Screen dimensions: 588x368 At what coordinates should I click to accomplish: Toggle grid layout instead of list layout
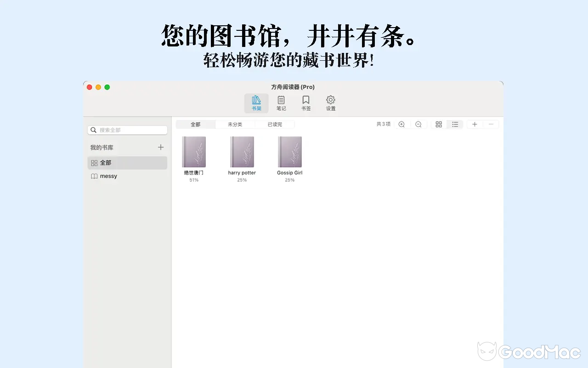pos(438,124)
